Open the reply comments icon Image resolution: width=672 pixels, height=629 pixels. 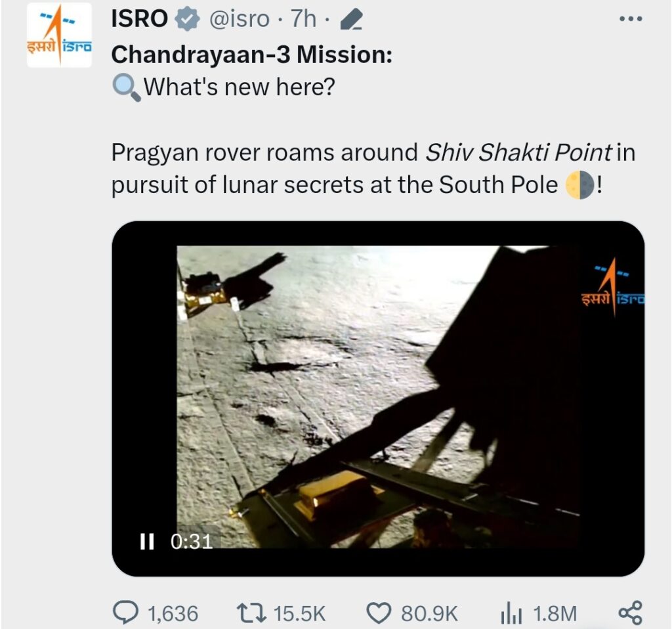(125, 613)
